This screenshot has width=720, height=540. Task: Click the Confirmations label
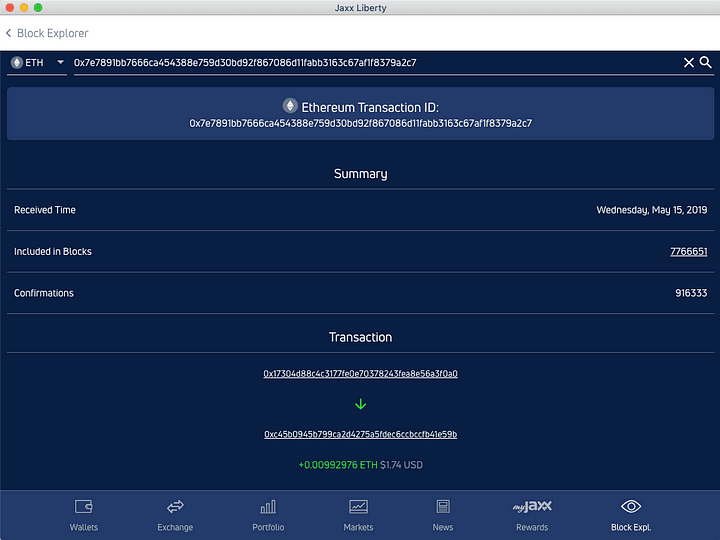44,293
